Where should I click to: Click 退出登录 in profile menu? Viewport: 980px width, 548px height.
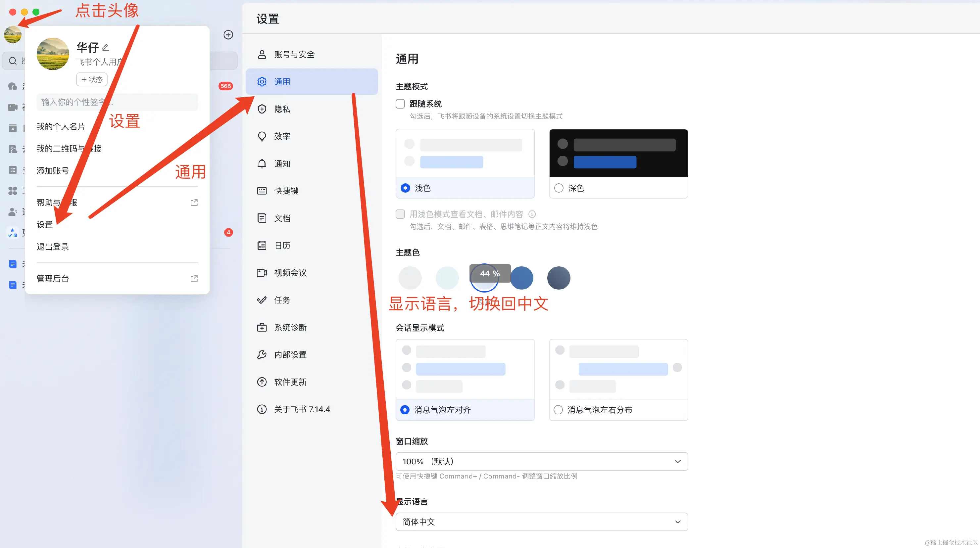(x=53, y=247)
